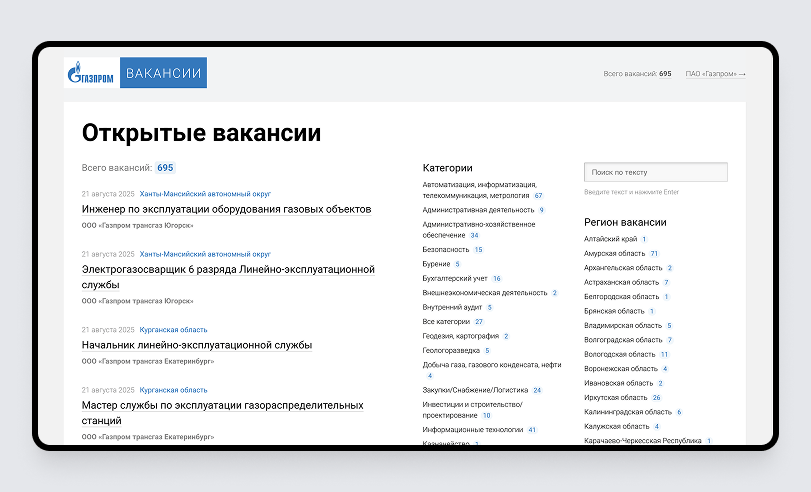This screenshot has width=811, height=492.
Task: Filter by region Архангельская область
Action: [623, 268]
